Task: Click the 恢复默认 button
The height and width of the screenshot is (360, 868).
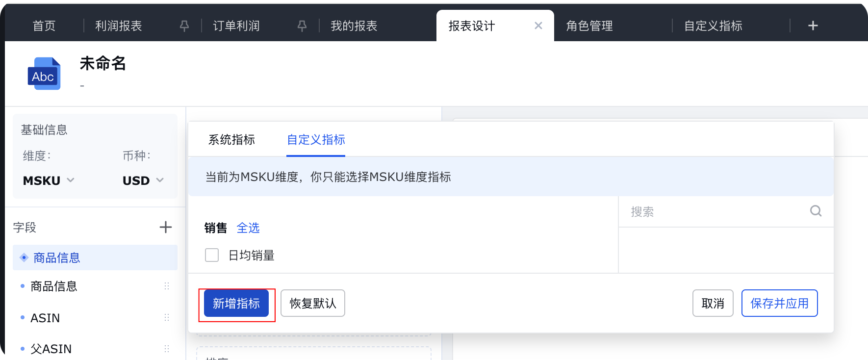Action: click(313, 303)
